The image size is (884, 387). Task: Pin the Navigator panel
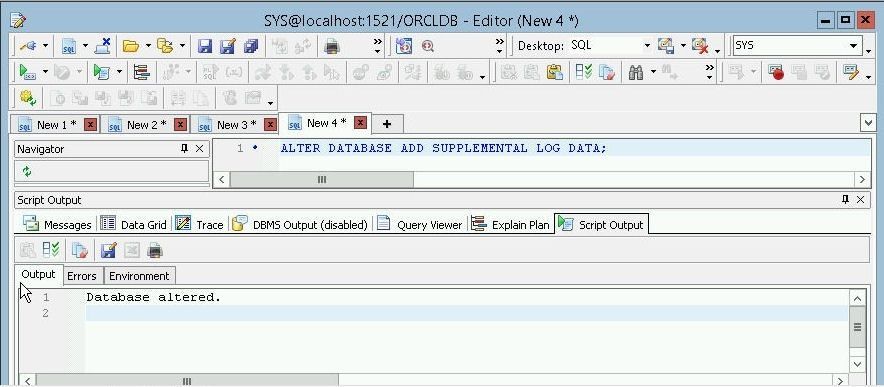click(x=184, y=148)
